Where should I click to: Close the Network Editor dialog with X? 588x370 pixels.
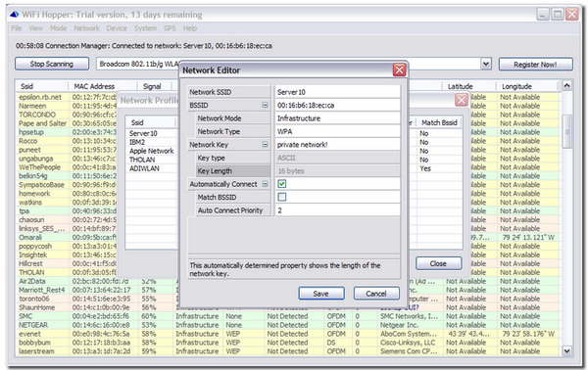[400, 70]
